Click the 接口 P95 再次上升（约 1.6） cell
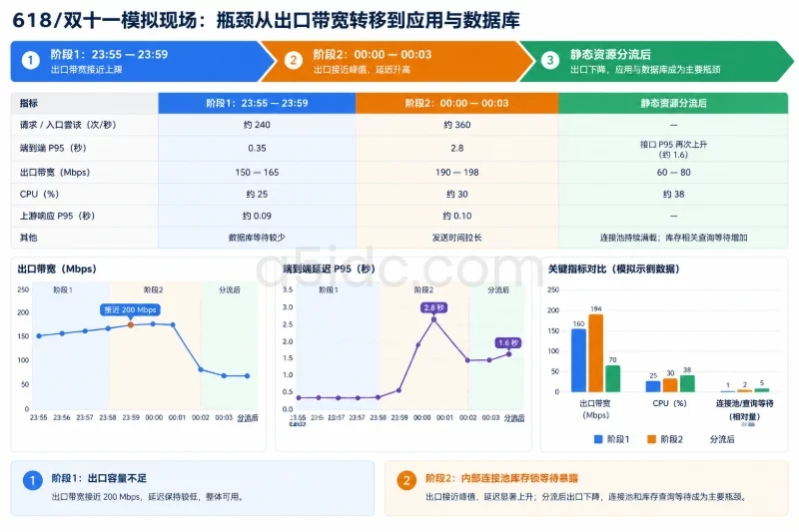This screenshot has width=799, height=532. [673, 149]
